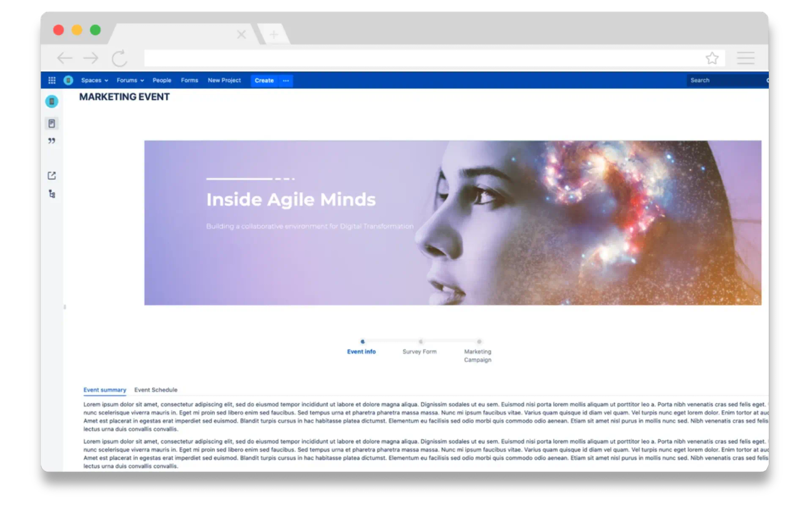Click the Create button
The width and height of the screenshot is (812, 508).
click(264, 80)
